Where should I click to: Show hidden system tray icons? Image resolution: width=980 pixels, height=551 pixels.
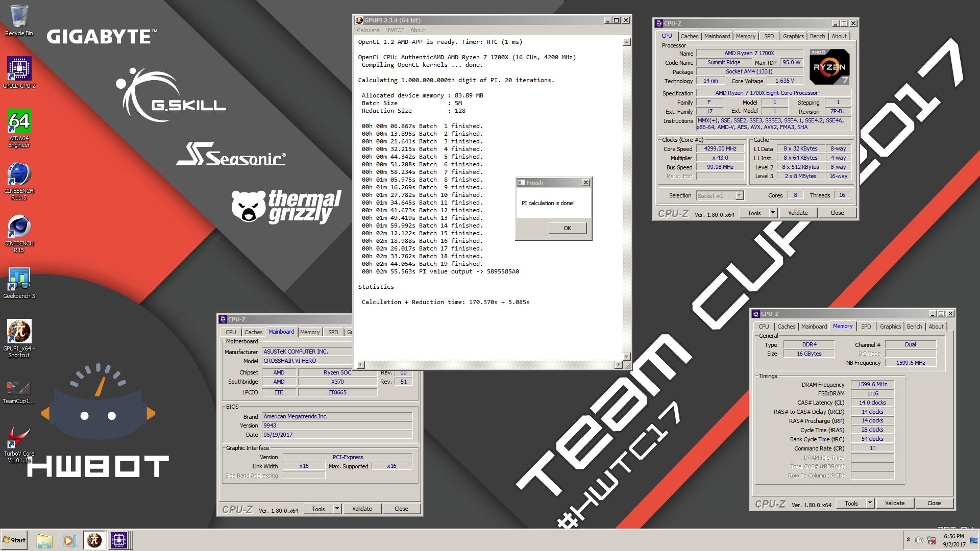click(x=908, y=540)
